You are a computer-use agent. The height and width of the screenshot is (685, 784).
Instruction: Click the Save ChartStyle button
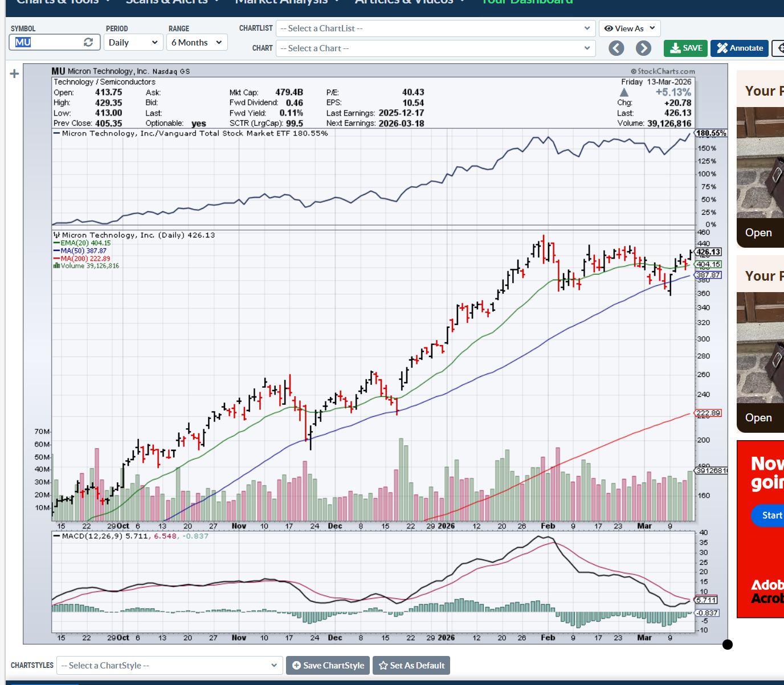328,665
